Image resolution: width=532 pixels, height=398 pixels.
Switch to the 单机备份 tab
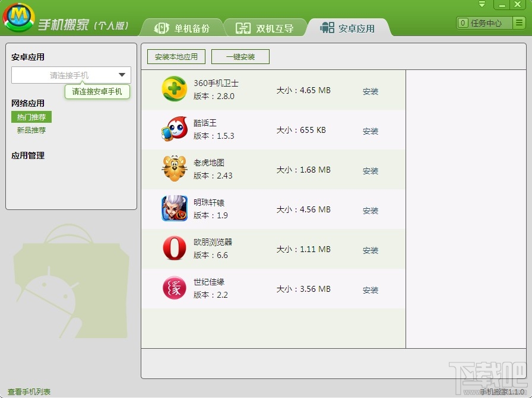click(182, 28)
